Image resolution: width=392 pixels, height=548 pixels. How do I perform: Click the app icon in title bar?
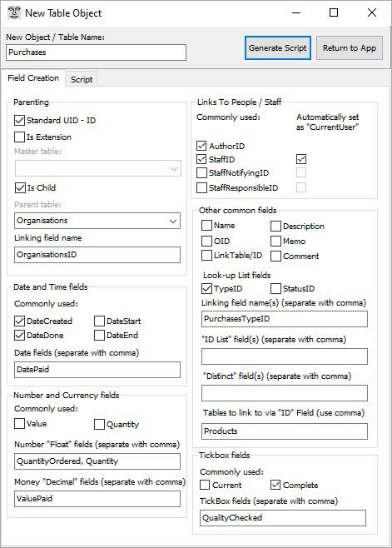click(13, 13)
